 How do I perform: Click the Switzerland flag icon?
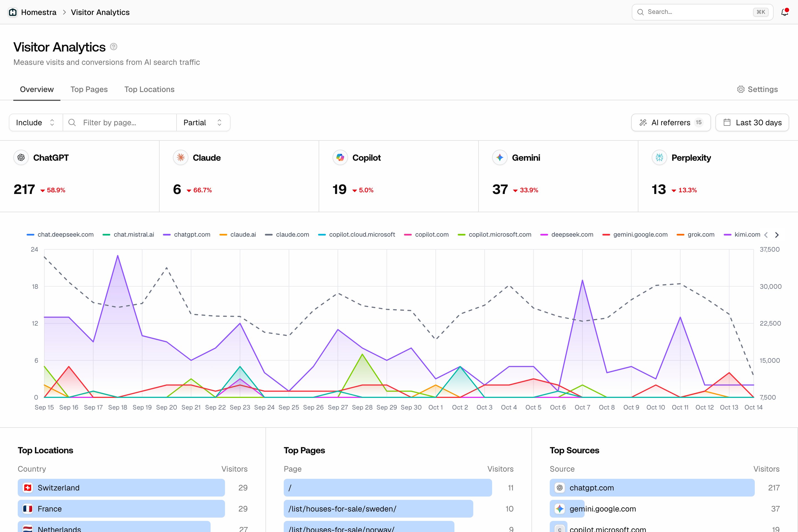coord(28,488)
